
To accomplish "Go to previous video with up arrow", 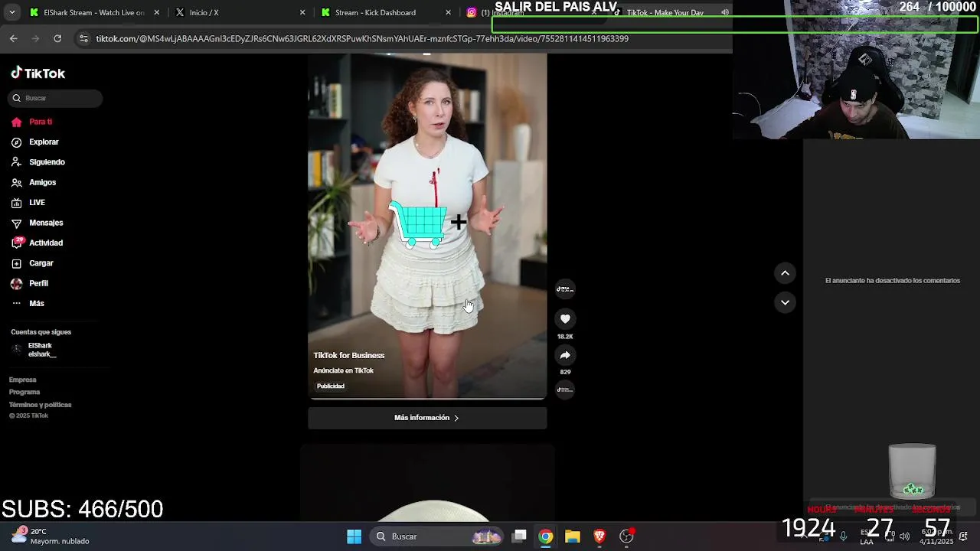I will point(785,273).
